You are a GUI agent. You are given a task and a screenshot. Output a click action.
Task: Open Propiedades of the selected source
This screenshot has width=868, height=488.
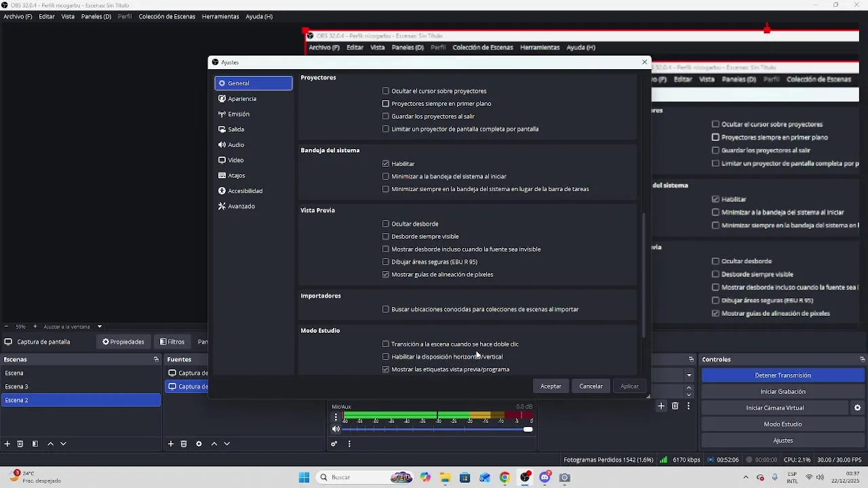click(123, 342)
